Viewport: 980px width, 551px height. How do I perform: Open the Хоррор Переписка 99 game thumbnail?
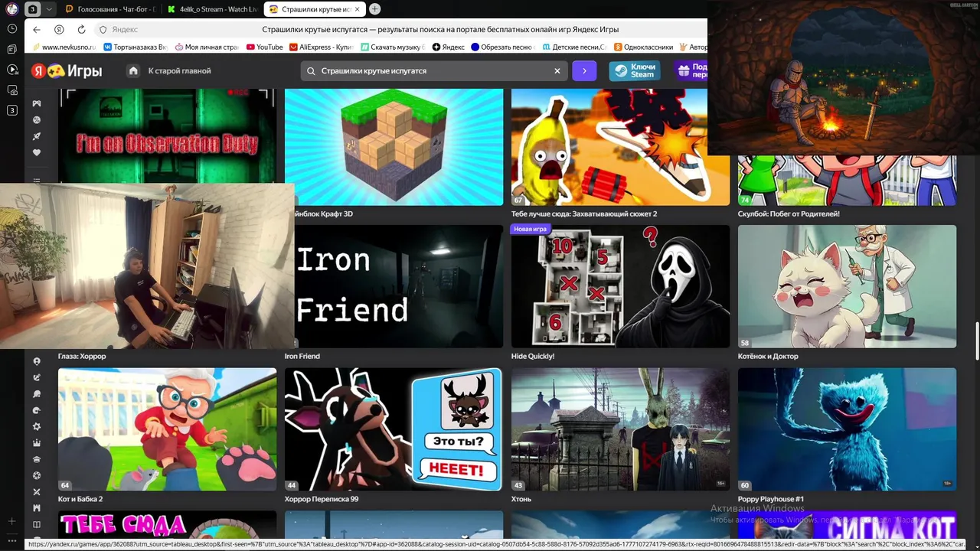pos(394,429)
